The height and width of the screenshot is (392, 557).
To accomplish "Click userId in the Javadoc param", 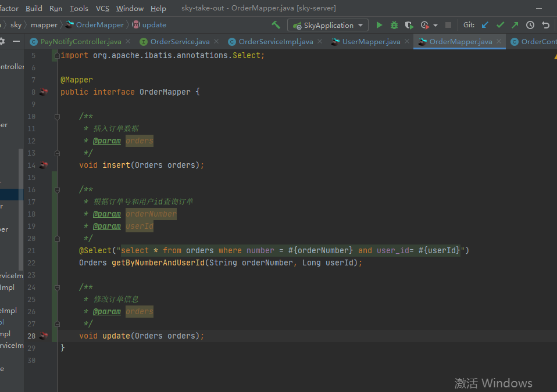I will click(140, 226).
